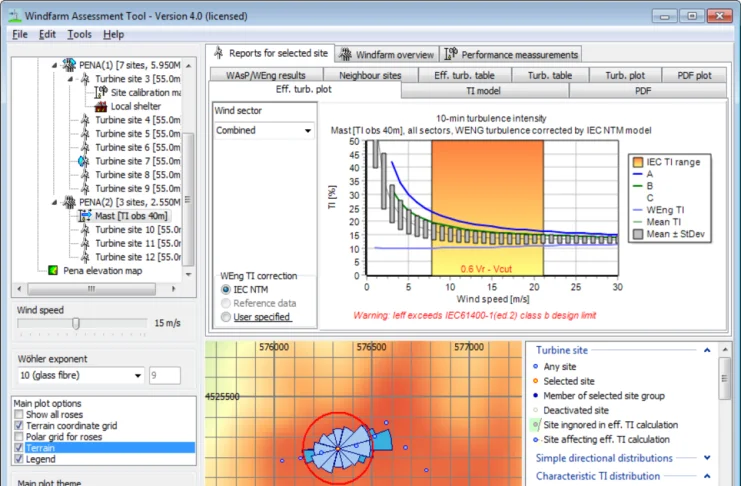Toggle the Polar grid for roses checkbox
Viewport: 741px width, 486px height.
(20, 437)
